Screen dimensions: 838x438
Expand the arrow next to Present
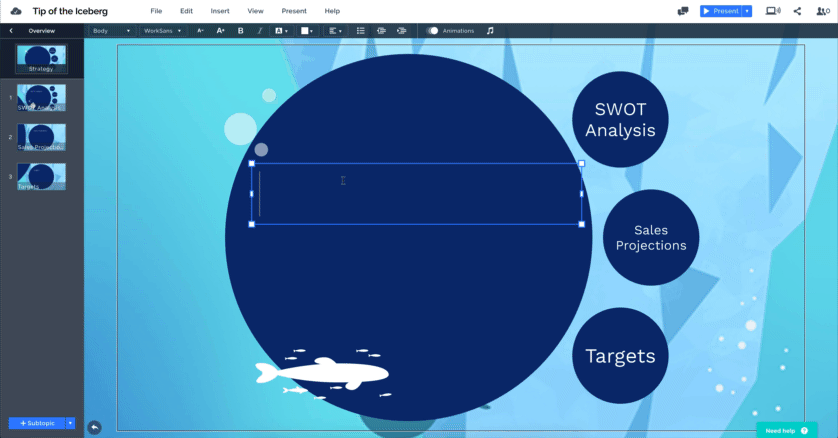747,11
